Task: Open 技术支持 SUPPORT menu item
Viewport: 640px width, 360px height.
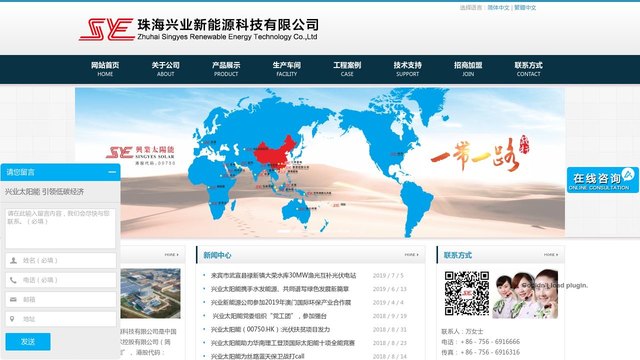Action: tap(407, 69)
